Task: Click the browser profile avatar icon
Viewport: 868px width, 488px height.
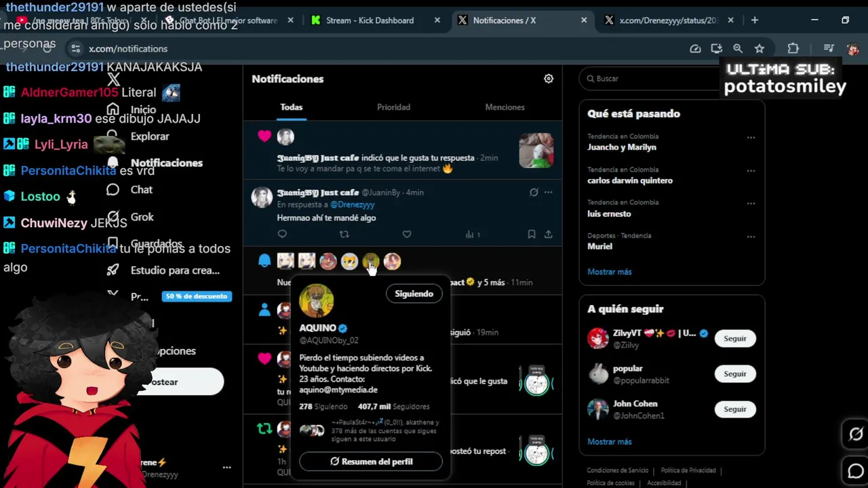Action: [852, 49]
